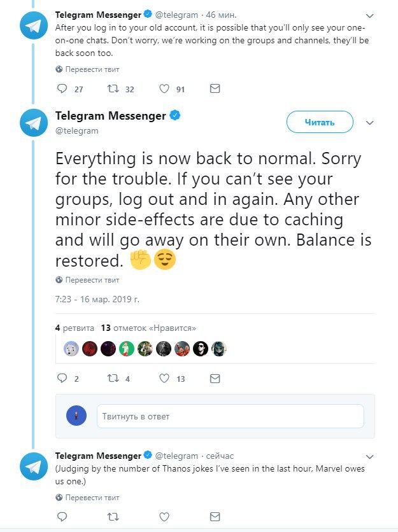Viewport: 398px width, 532px height.
Task: Retweet the main tweet with 4 retweets
Action: coord(113,378)
